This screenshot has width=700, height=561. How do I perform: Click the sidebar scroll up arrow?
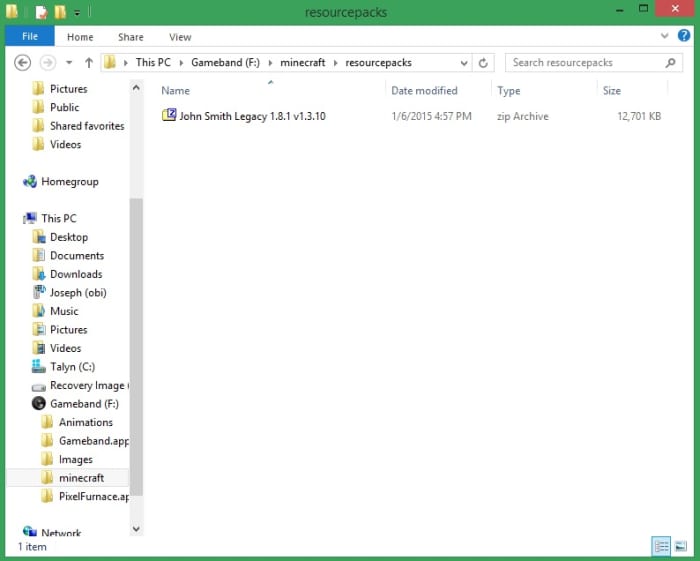[136, 88]
